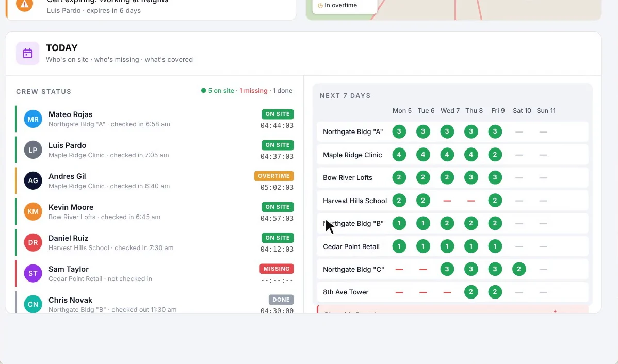Click 8th Ave Tower Wednesday red dash

(447, 293)
